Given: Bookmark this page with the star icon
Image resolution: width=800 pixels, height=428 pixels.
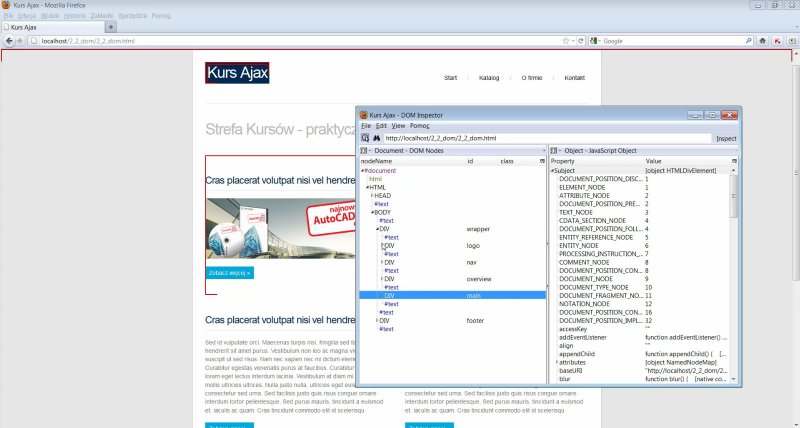Looking at the screenshot, I should pos(566,41).
